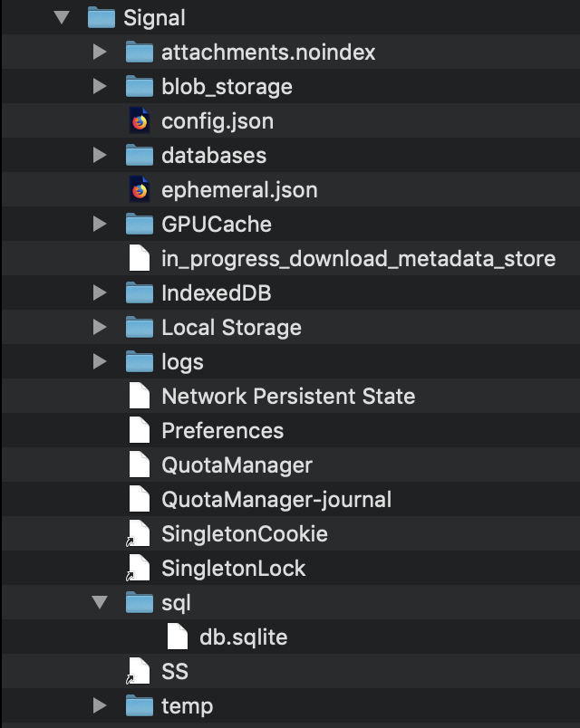The height and width of the screenshot is (728, 580).
Task: Select Network Persistent State file
Action: (x=290, y=396)
